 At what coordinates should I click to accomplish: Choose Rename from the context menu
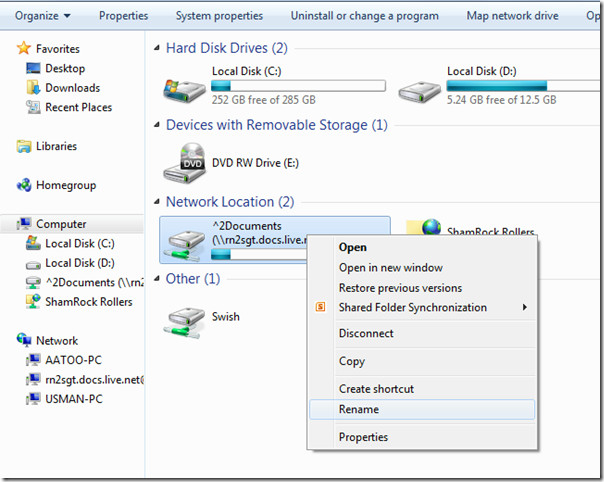click(359, 410)
